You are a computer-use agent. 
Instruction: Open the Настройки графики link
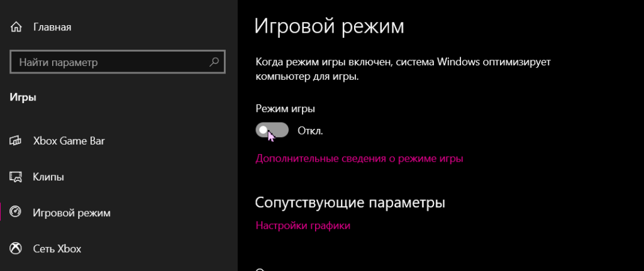click(x=303, y=225)
